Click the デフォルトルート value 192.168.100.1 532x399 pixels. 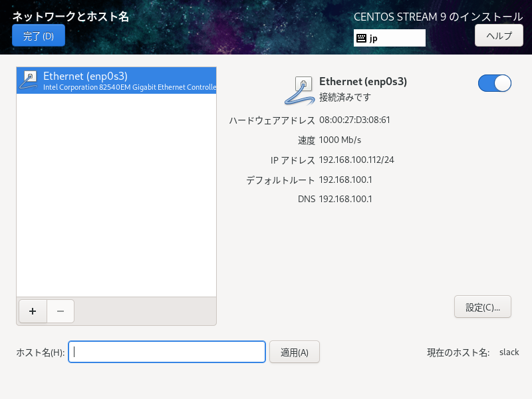tap(345, 180)
